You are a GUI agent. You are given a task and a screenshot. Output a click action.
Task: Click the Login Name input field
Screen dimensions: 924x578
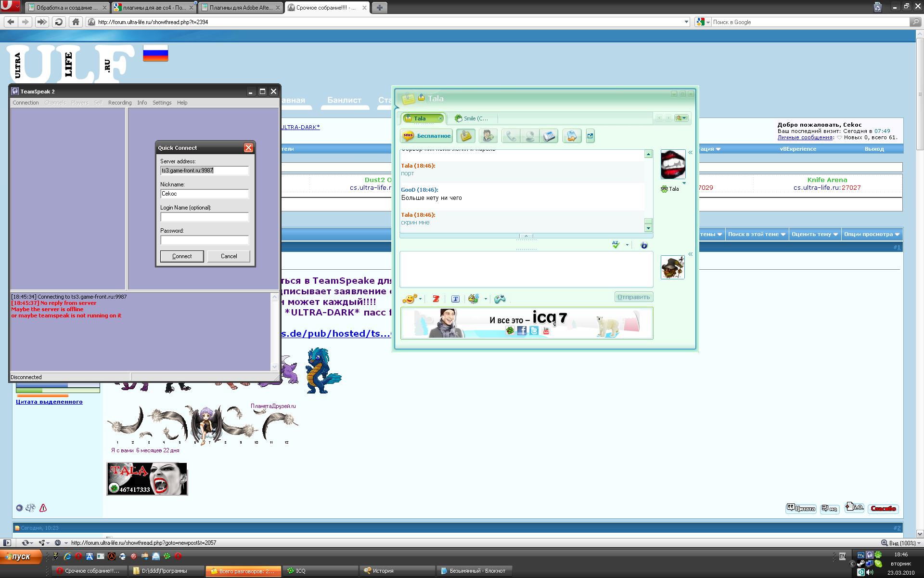pos(204,217)
